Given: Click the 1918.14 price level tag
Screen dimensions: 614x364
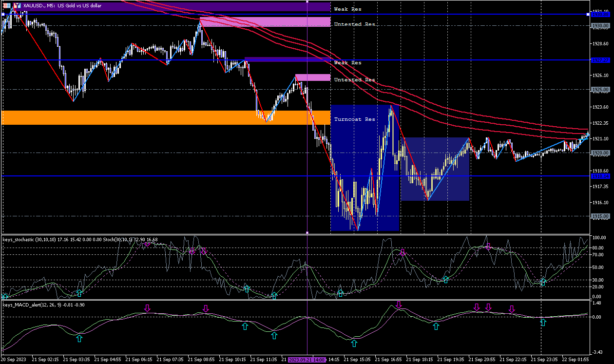Looking at the screenshot, I should (x=600, y=176).
